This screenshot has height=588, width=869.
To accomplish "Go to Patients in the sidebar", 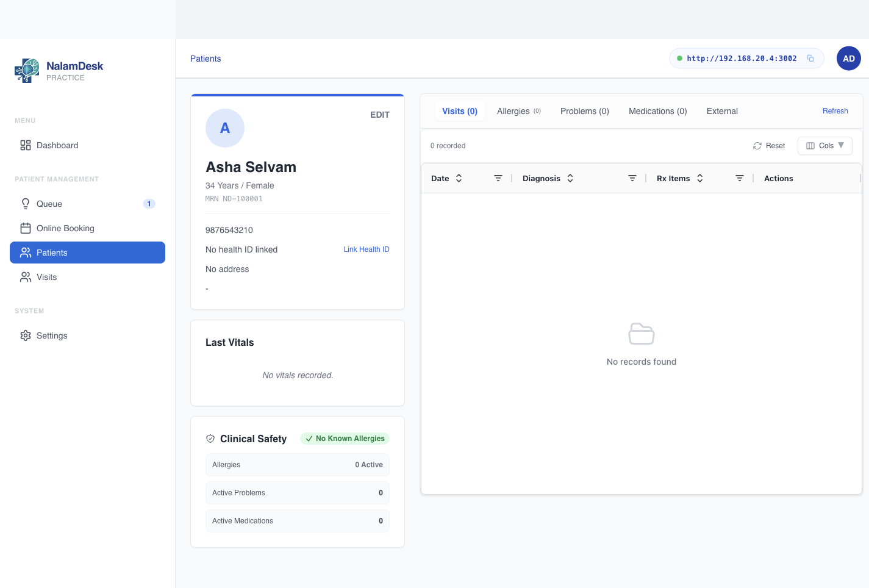I will pyautogui.click(x=87, y=253).
